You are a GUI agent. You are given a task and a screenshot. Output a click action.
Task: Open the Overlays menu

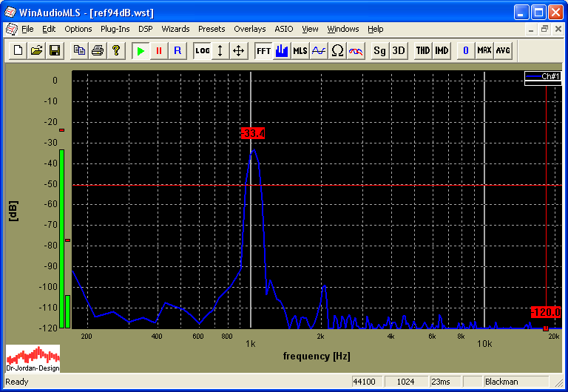click(249, 29)
